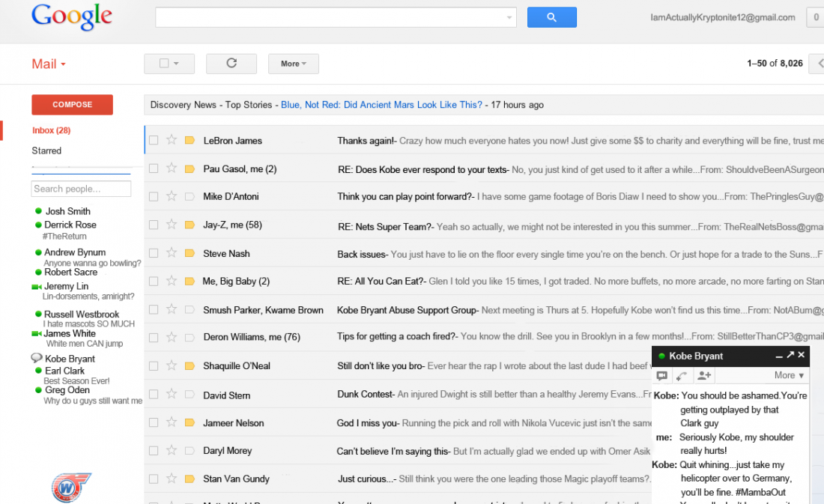
Task: Open the speech bubble icon beside Kobe Bryant
Action: coord(37,358)
